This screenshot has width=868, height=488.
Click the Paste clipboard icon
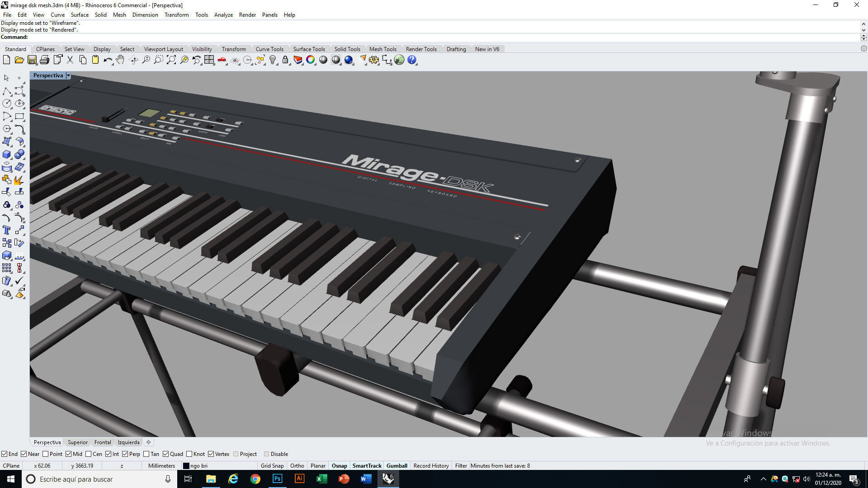point(95,60)
